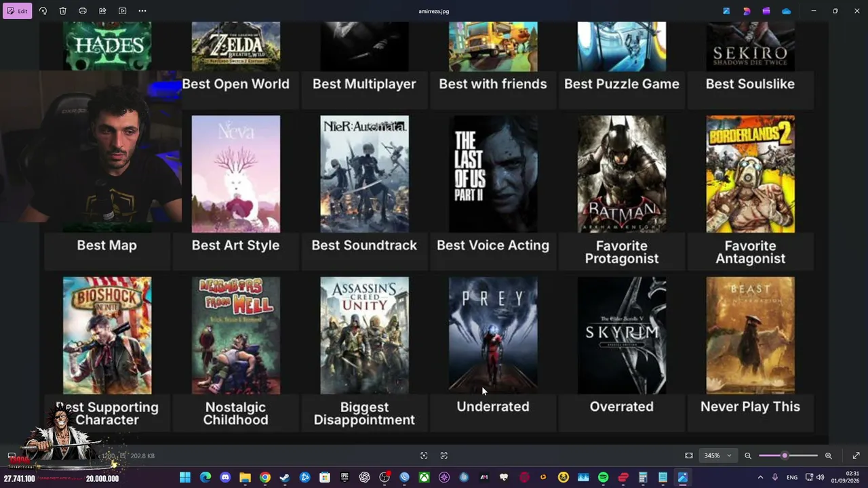Open the Xbox app from the taskbar
The height and width of the screenshot is (488, 868).
[424, 477]
